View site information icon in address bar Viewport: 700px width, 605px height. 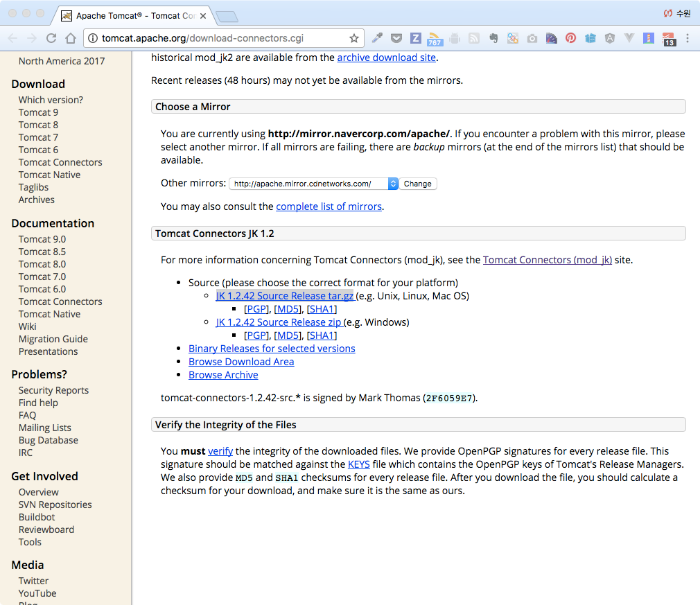[93, 38]
